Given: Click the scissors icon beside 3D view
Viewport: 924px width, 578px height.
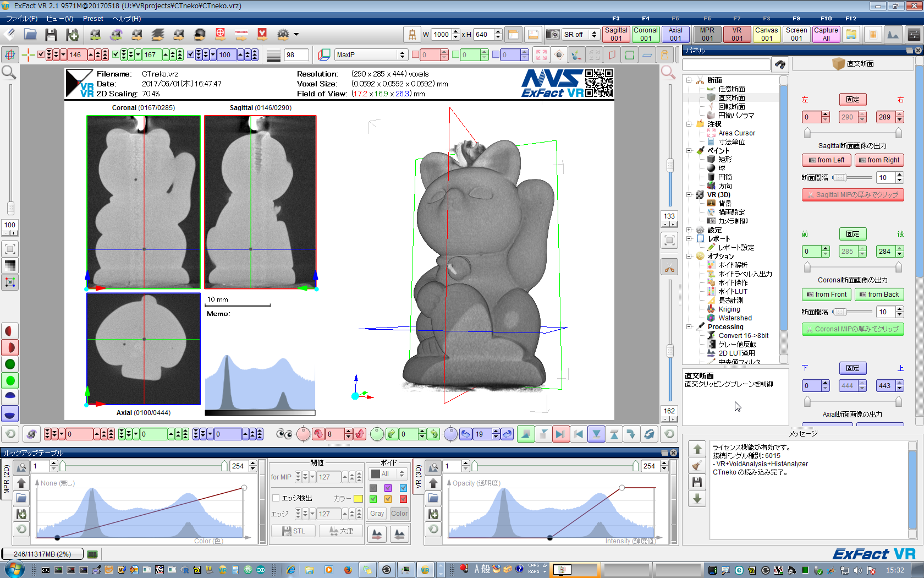Looking at the screenshot, I should tap(669, 268).
